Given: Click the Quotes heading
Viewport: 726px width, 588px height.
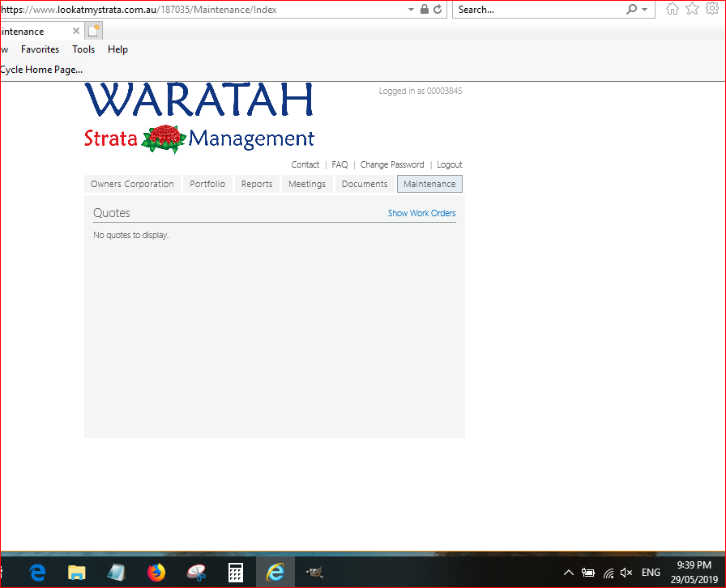Looking at the screenshot, I should 112,213.
